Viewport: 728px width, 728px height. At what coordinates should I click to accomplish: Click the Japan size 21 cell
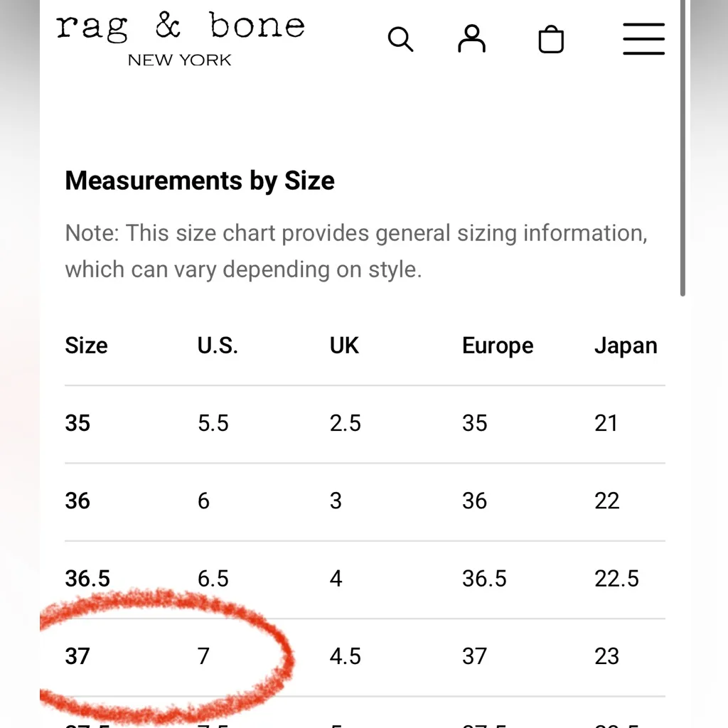(606, 424)
